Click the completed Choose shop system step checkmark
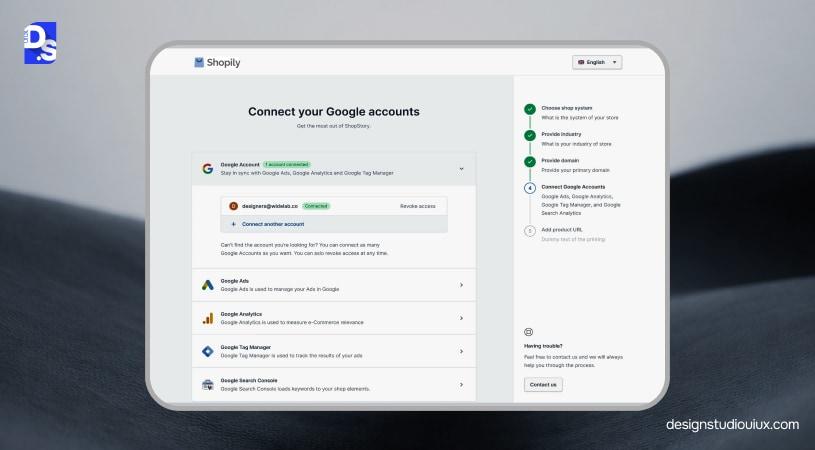The height and width of the screenshot is (450, 815). tap(530, 109)
